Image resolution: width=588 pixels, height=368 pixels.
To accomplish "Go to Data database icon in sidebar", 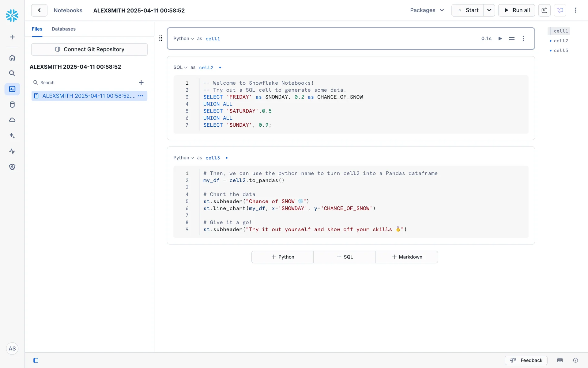I will click(12, 105).
